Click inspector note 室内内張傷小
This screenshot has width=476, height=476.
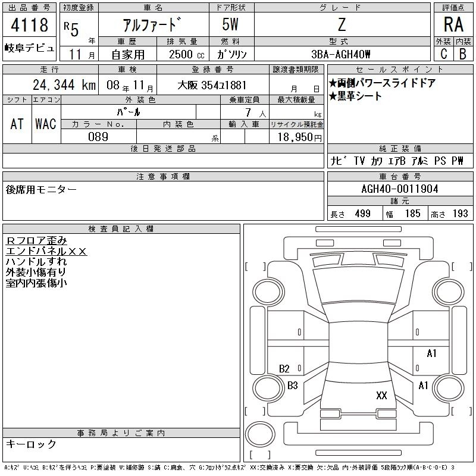click(36, 283)
